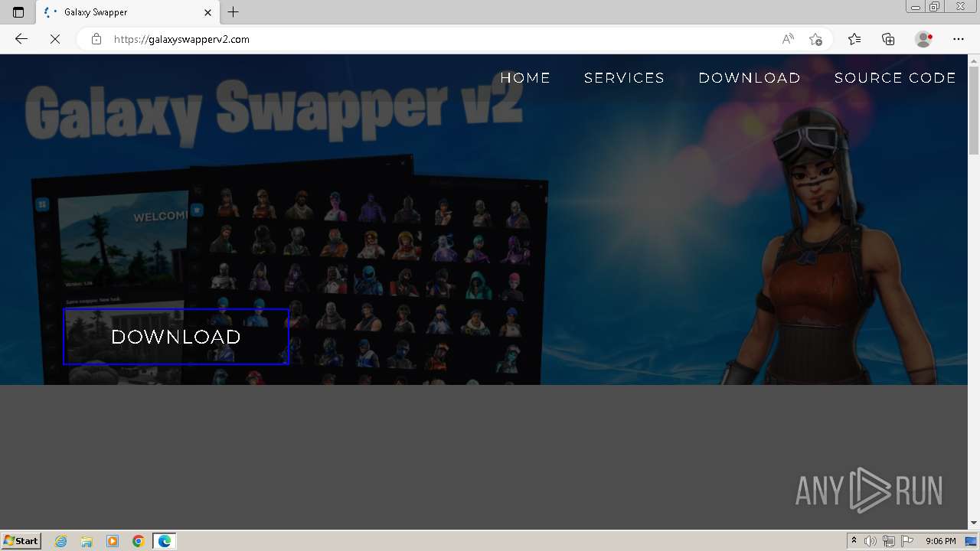This screenshot has height=551, width=980.
Task: Open Collections panel
Action: coord(888,39)
